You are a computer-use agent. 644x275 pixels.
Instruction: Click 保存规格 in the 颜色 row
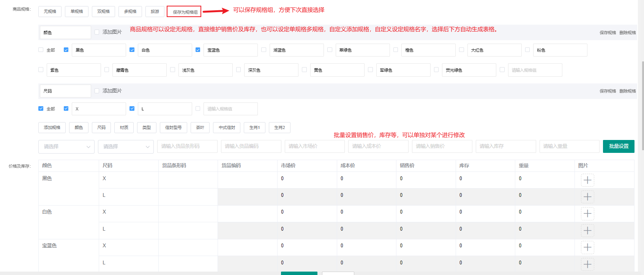click(608, 33)
